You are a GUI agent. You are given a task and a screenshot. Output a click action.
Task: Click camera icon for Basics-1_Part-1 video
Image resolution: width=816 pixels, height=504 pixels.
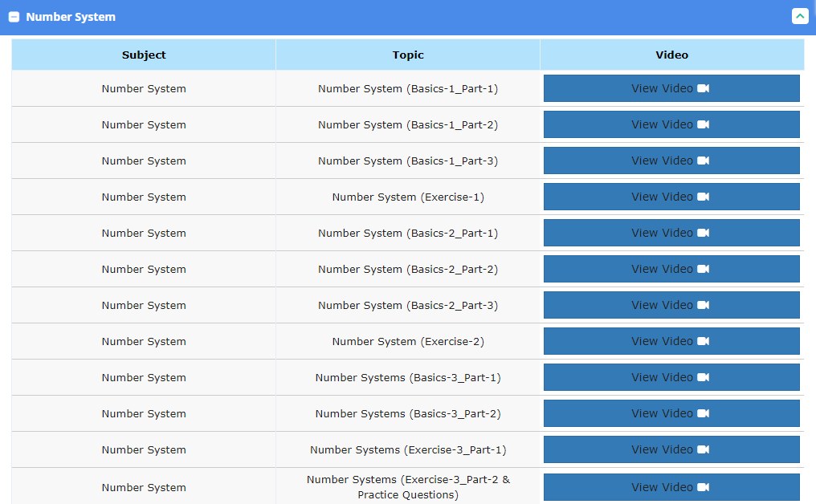tap(703, 88)
